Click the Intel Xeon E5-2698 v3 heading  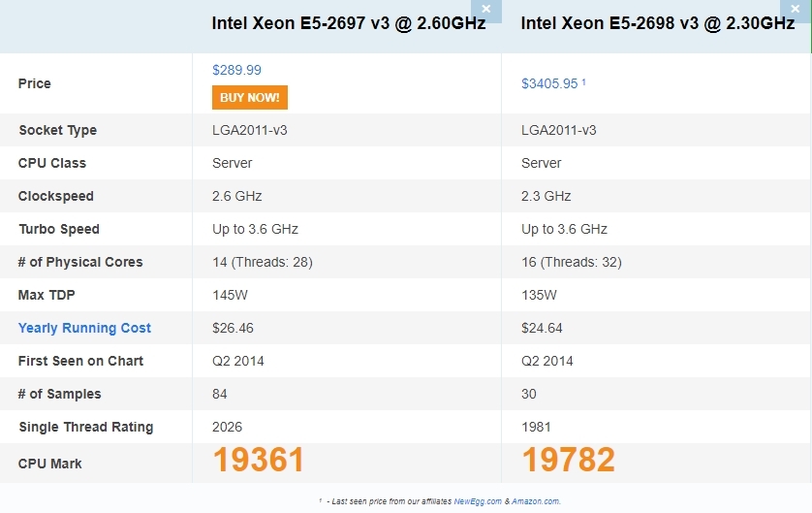(658, 23)
